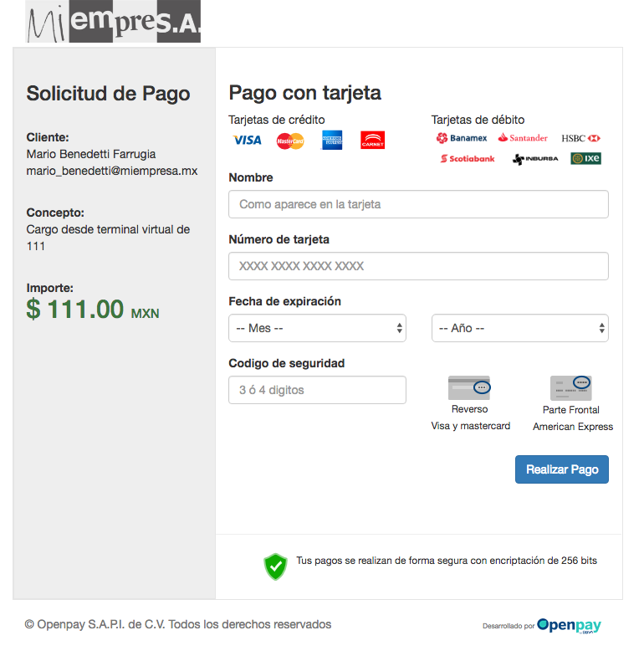Viewport: 644px width, 656px height.
Task: Click the MasterCard logo
Action: coord(290,141)
